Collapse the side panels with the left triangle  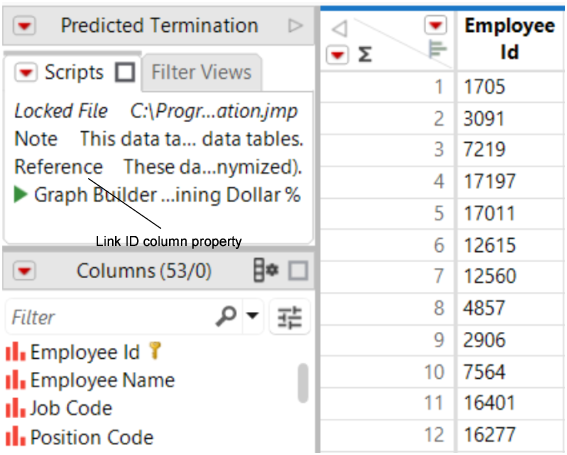tap(340, 28)
